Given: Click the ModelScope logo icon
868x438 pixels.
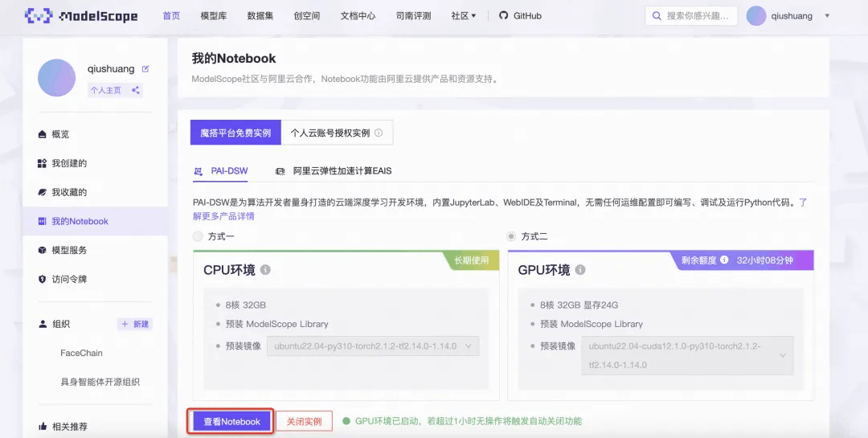Looking at the screenshot, I should coord(39,15).
